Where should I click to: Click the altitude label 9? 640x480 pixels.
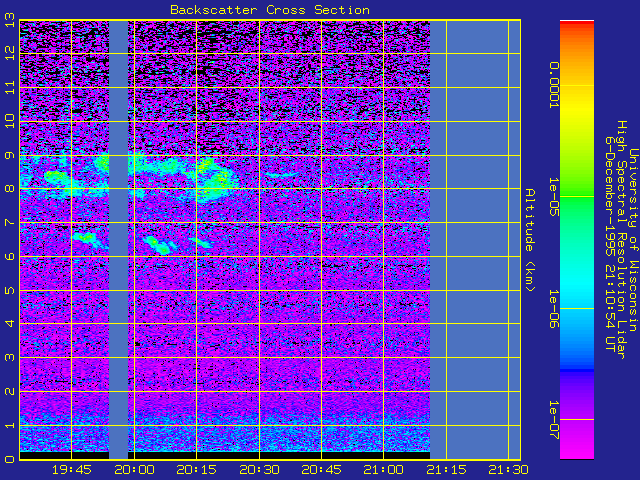point(10,155)
